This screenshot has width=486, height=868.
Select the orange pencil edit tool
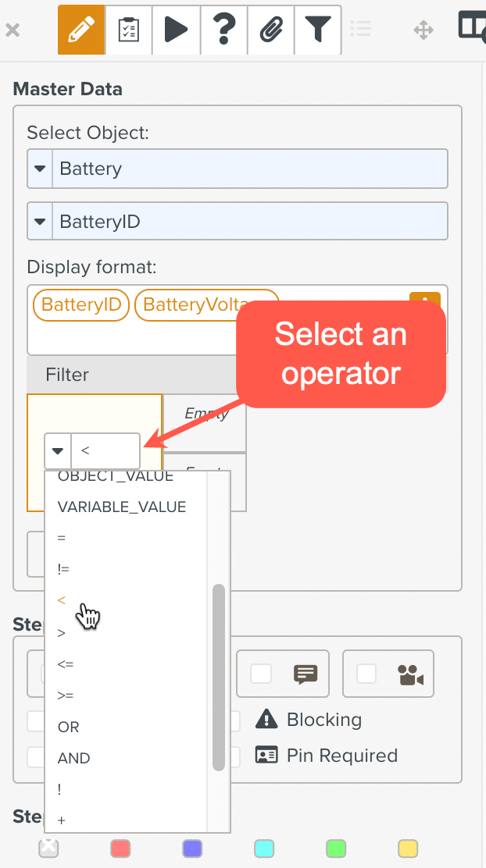(x=80, y=28)
